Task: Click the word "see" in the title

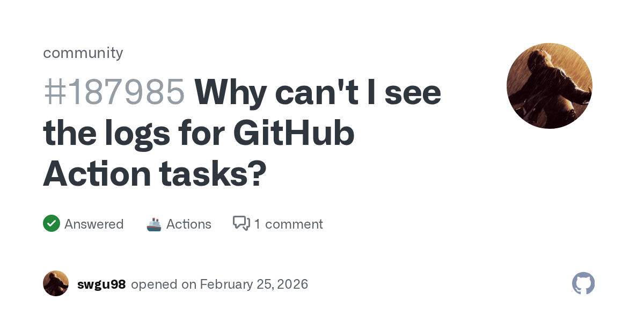Action: tap(414, 92)
